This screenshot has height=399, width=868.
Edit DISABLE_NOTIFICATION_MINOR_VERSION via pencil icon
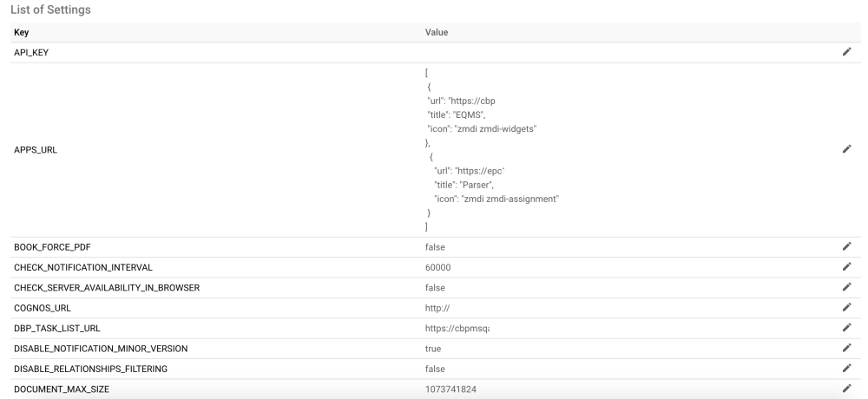[x=846, y=348]
